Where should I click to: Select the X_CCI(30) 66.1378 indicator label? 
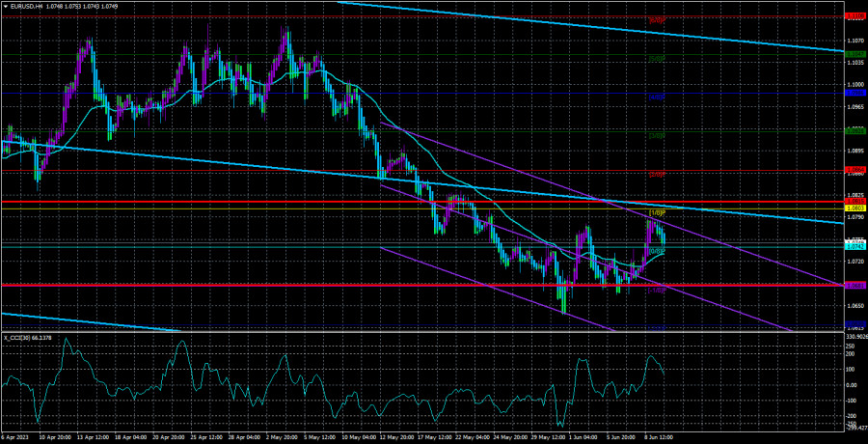pyautogui.click(x=27, y=338)
